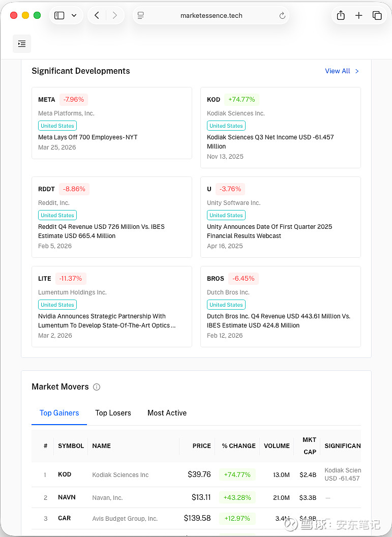This screenshot has width=392, height=537.
Task: Sort by the % CHANGE column header
Action: pyautogui.click(x=238, y=446)
